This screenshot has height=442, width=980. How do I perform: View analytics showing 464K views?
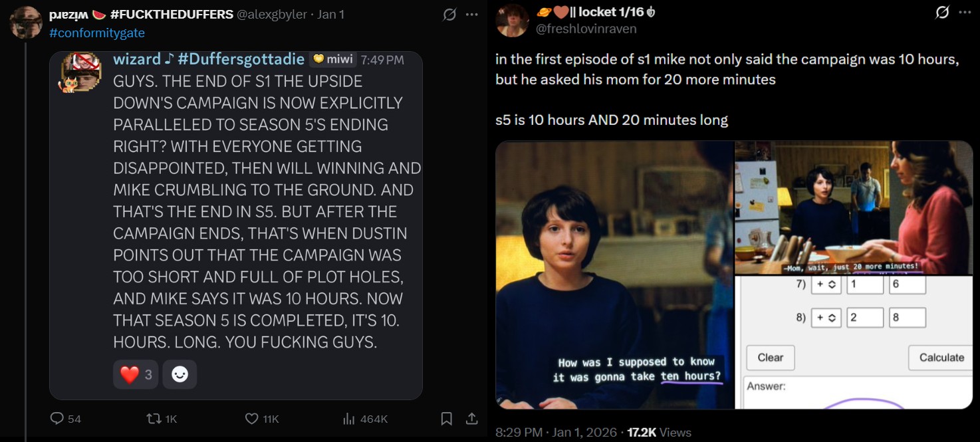click(349, 419)
